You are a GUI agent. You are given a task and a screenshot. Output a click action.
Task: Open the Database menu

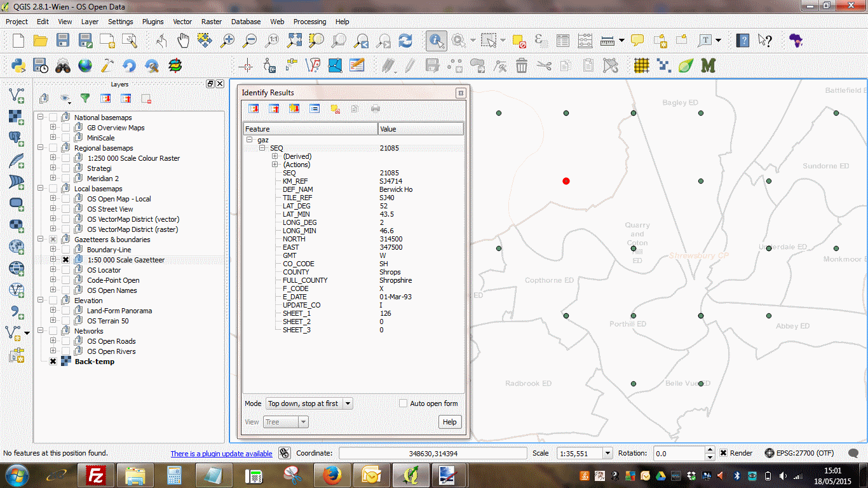(246, 22)
